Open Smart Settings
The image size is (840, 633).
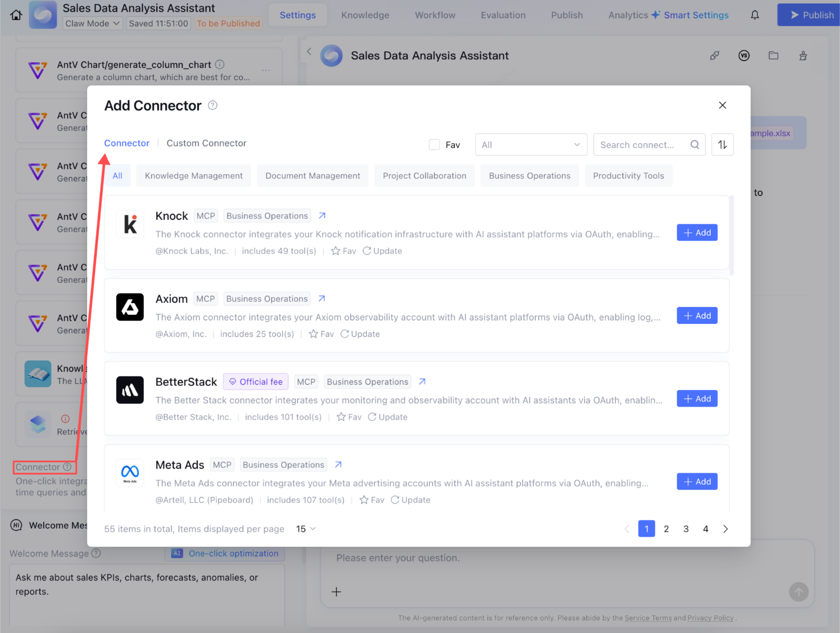point(690,15)
